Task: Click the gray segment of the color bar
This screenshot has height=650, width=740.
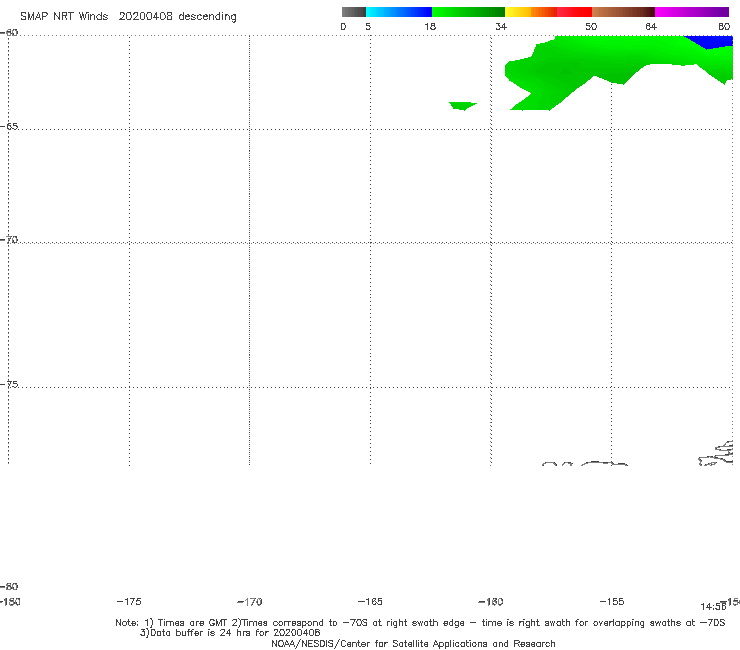Action: (x=353, y=12)
